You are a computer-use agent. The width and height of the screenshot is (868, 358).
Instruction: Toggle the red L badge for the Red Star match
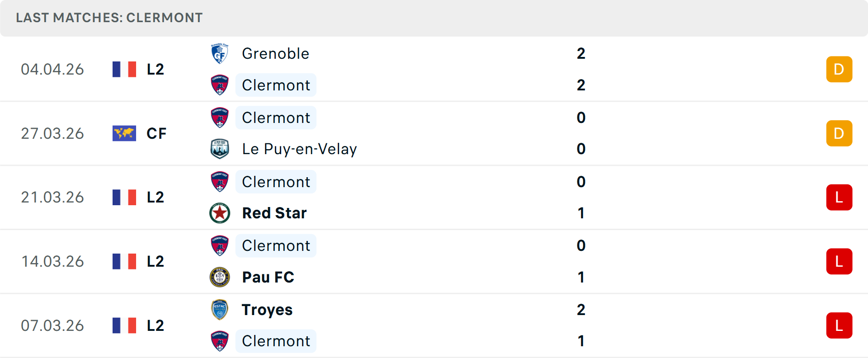[x=839, y=197]
